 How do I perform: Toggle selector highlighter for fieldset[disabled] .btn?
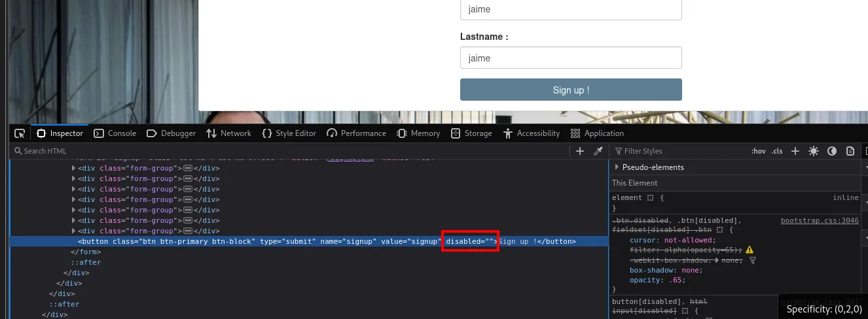[x=719, y=230]
